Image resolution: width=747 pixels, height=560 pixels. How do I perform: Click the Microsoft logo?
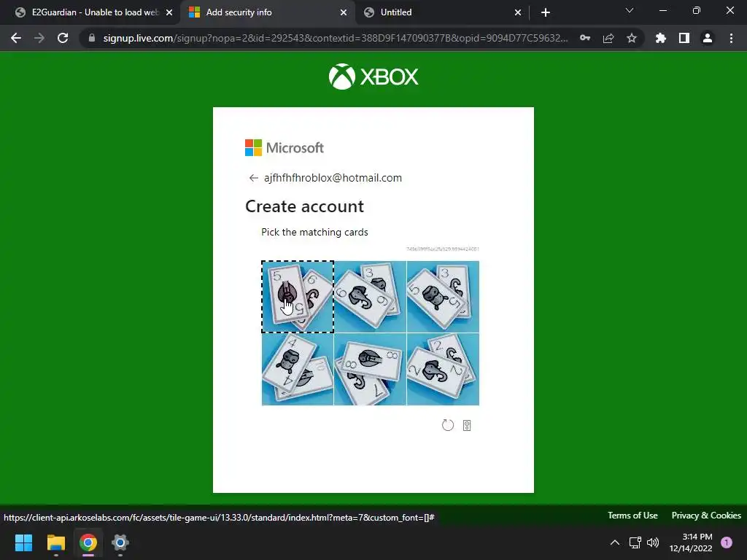click(285, 147)
